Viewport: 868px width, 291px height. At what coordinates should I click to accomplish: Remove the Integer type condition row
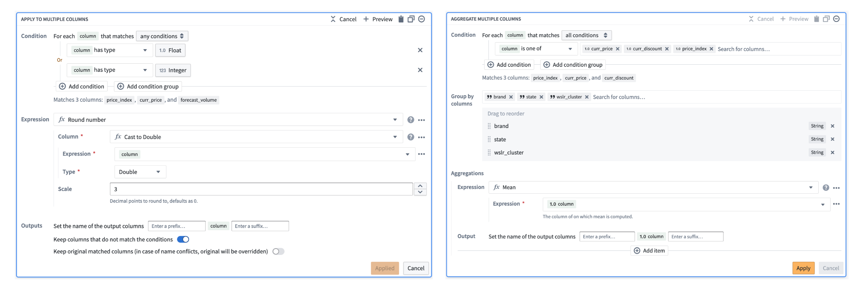point(420,70)
